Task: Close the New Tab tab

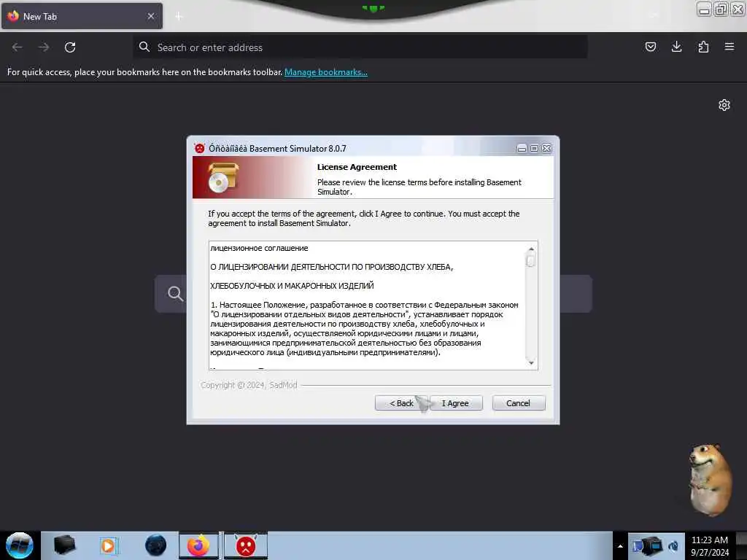Action: [x=151, y=16]
